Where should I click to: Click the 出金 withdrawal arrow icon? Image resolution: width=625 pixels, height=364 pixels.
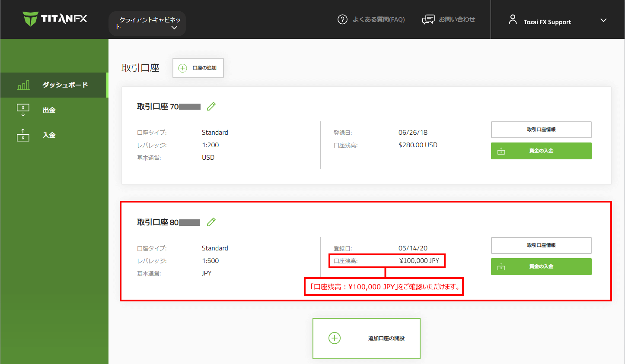[x=23, y=110]
